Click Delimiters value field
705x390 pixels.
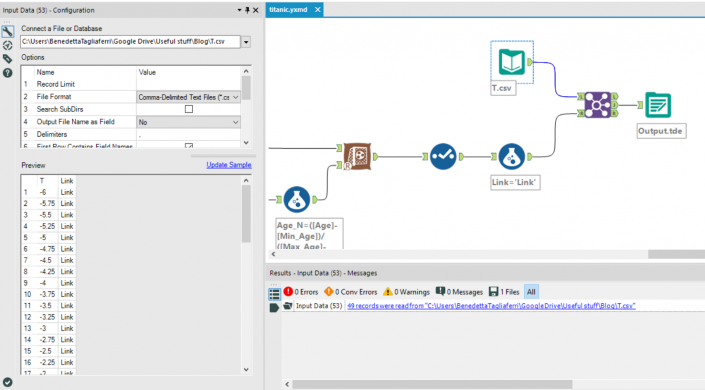tap(188, 134)
